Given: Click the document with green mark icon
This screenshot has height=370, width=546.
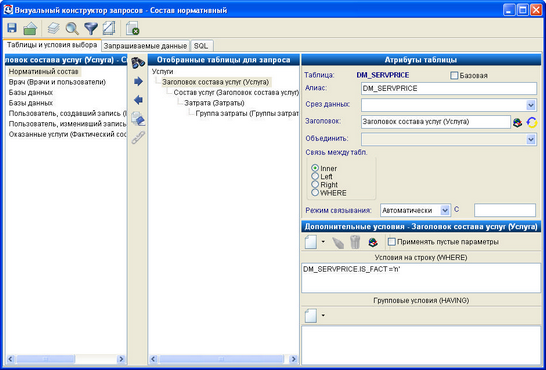Looking at the screenshot, I should (x=133, y=29).
